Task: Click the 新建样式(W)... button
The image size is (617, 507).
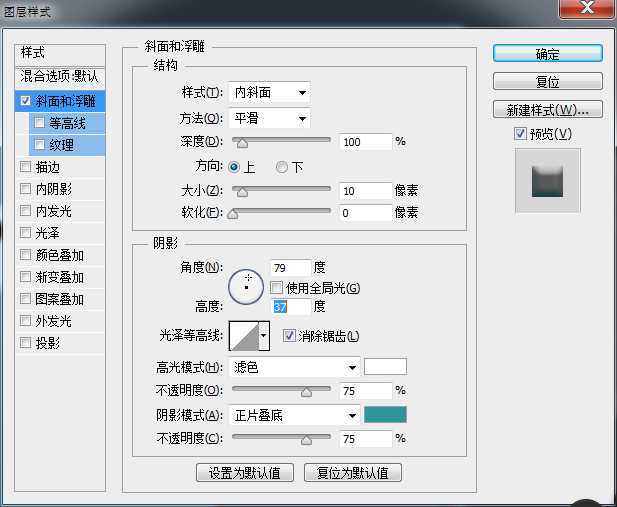Action: click(547, 109)
